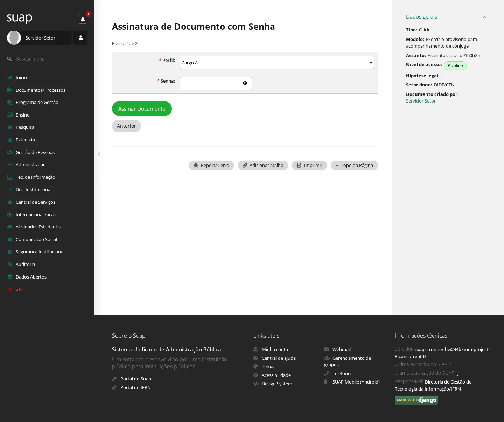Click the Ensino menu icon
504x422 pixels.
(x=10, y=115)
